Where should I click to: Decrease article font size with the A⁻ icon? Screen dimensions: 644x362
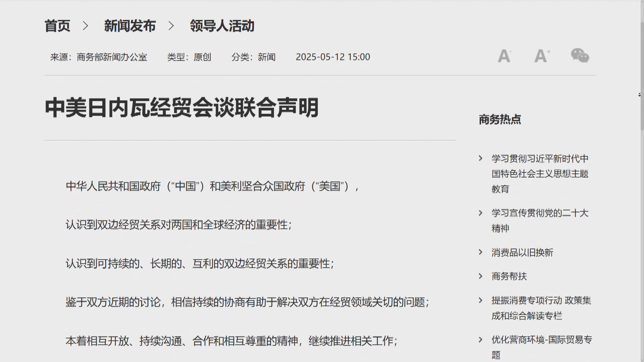pos(504,56)
